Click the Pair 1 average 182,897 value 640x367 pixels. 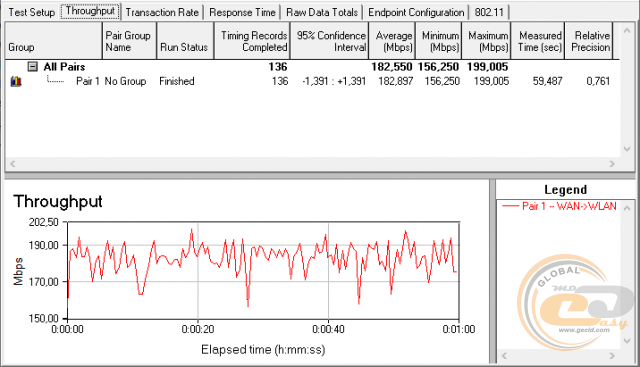pyautogui.click(x=396, y=81)
